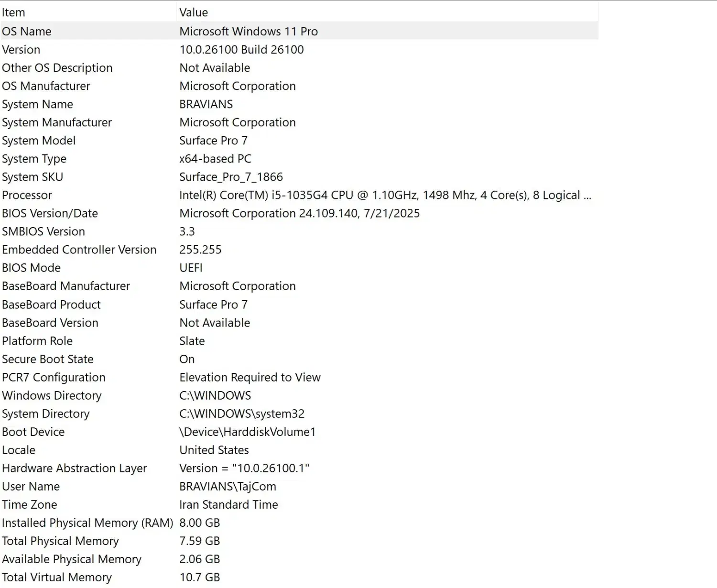Select the BIOS Mode row

[x=31, y=268]
